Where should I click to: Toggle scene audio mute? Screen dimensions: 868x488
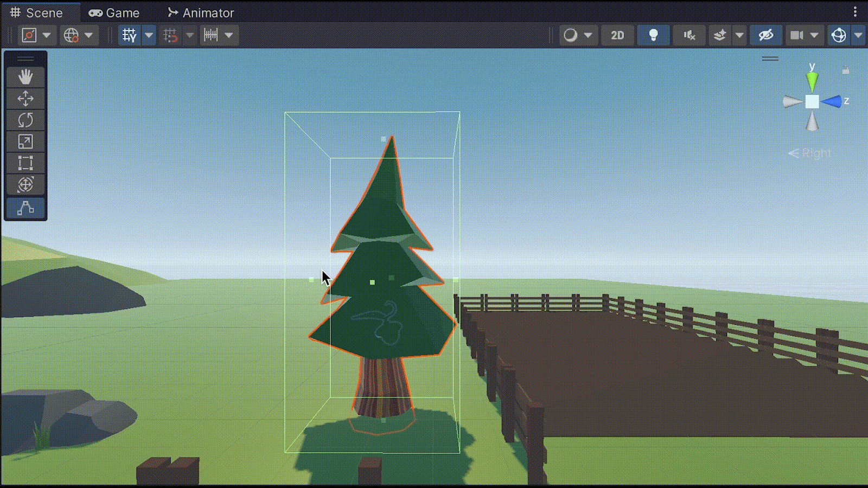click(689, 35)
